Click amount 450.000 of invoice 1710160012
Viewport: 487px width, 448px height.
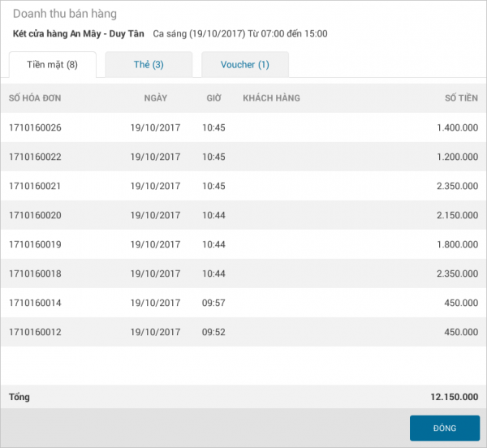click(x=461, y=332)
